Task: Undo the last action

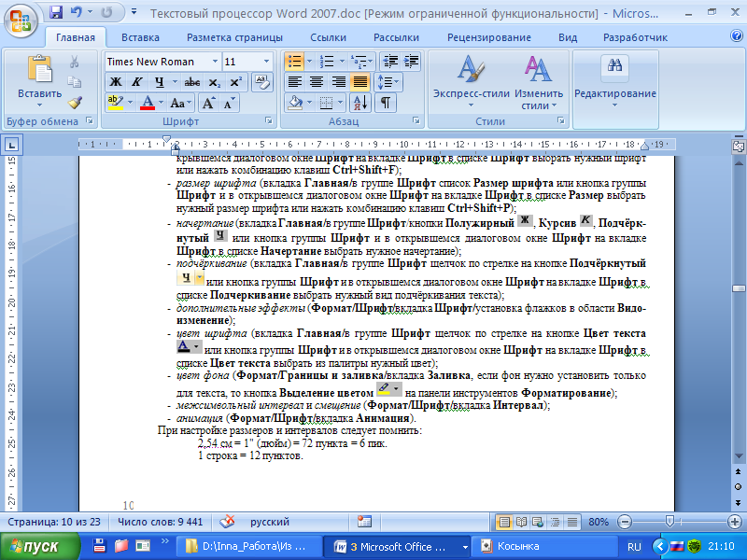Action: coord(76,12)
